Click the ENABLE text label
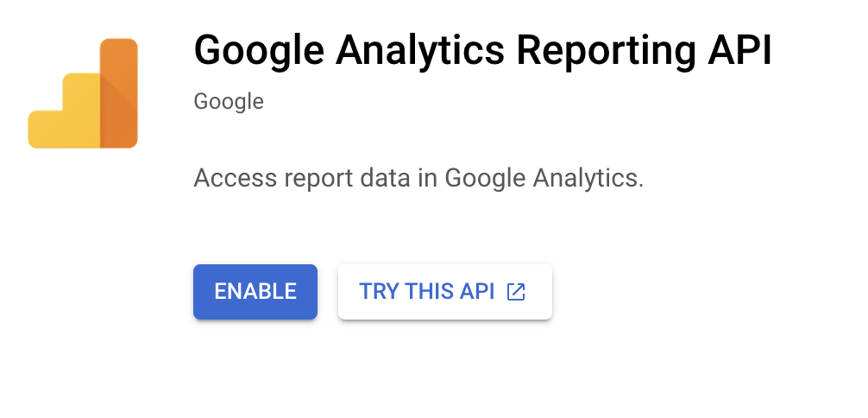The image size is (868, 418). (x=255, y=292)
